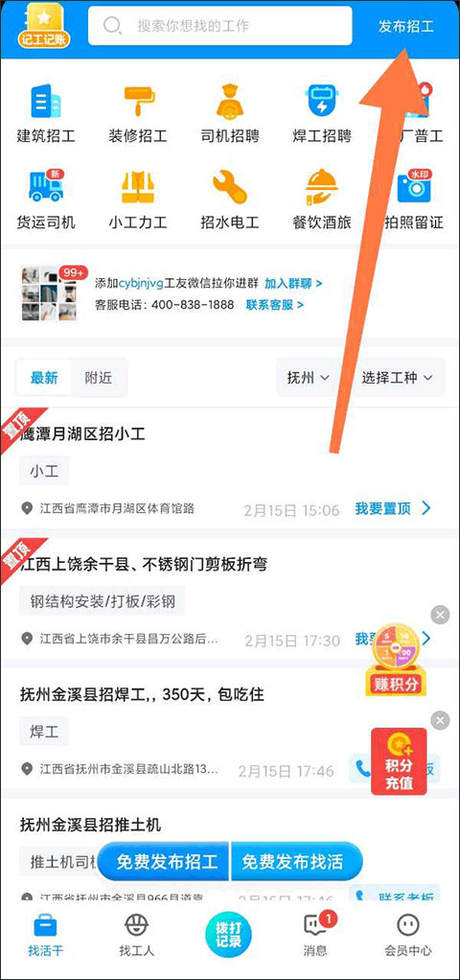Click the 加入群聊 link

293,283
